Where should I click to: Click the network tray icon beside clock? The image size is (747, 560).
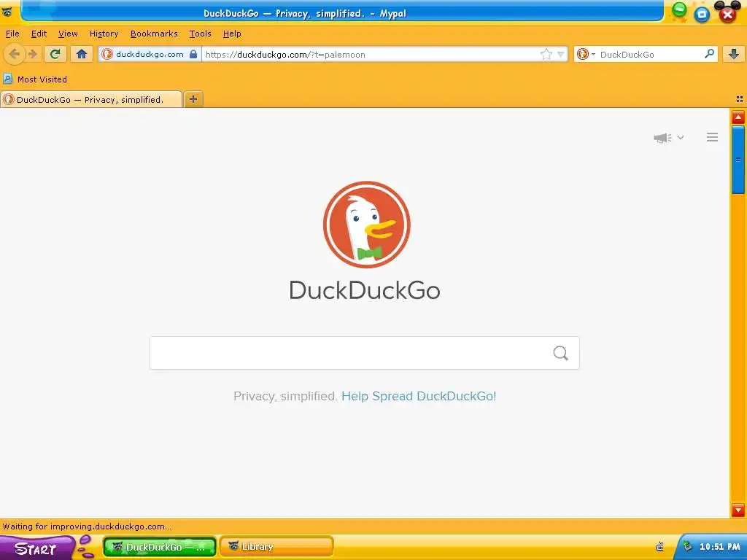[687, 546]
